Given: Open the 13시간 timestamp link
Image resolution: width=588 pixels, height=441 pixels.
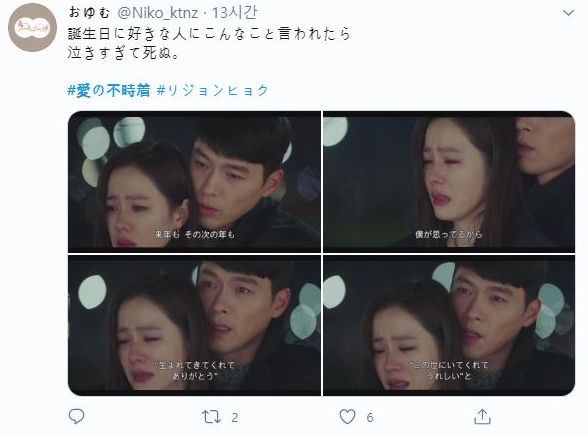Looking at the screenshot, I should [x=235, y=13].
